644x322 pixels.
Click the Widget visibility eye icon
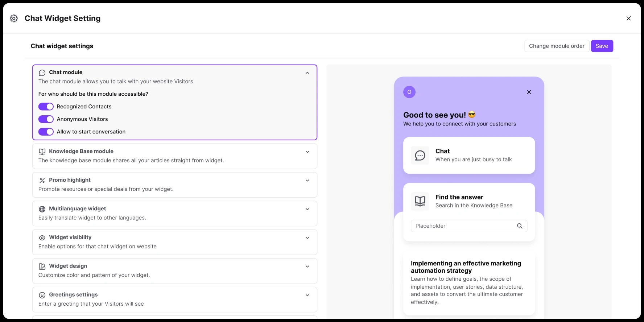(x=42, y=238)
